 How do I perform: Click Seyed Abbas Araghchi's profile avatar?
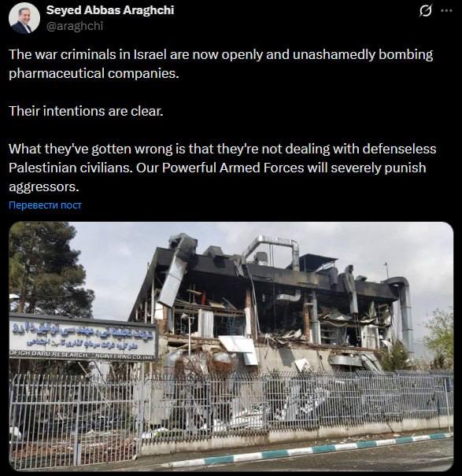24,18
